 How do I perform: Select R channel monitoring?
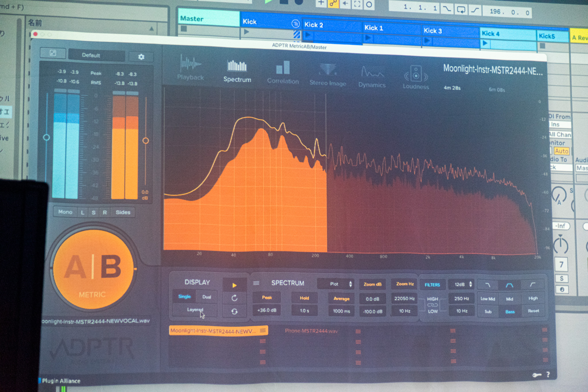(105, 212)
